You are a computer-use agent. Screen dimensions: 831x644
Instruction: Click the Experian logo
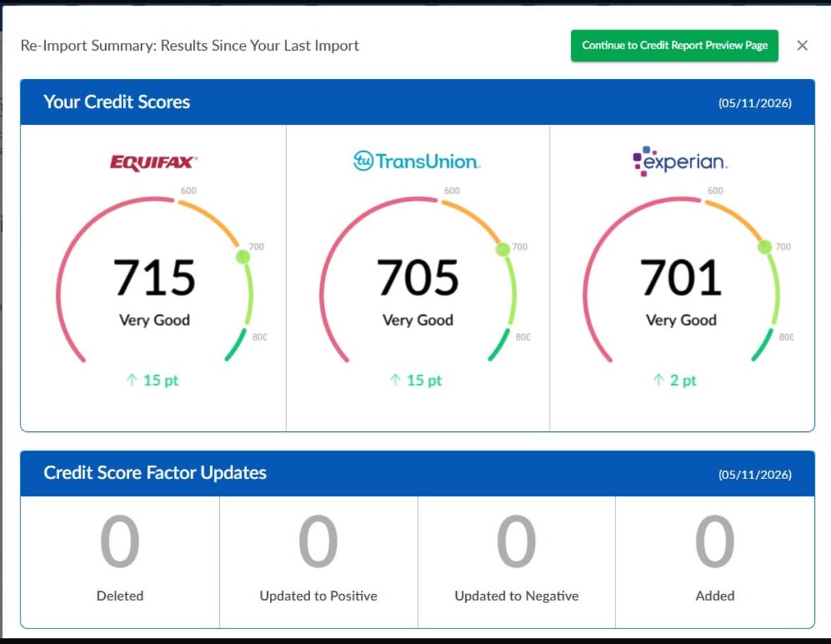680,161
